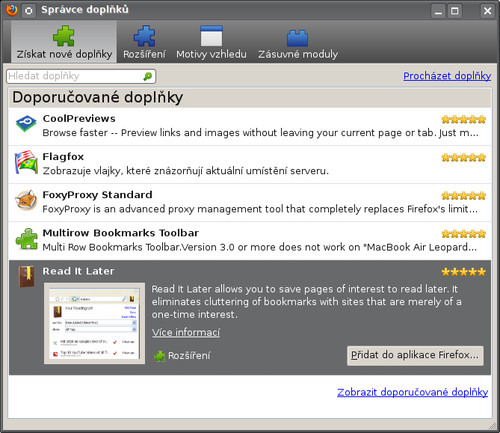Select the Multirow Bookmarks Toolbar title

click(x=121, y=233)
